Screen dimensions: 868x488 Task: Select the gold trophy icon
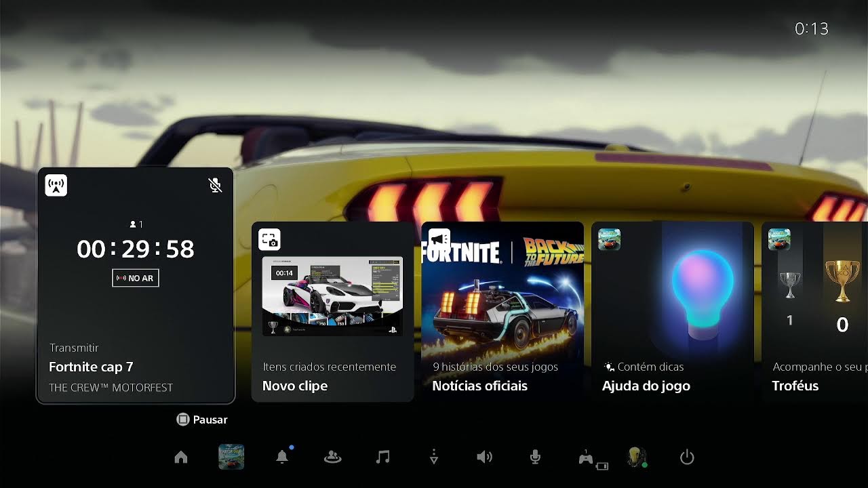tap(842, 281)
